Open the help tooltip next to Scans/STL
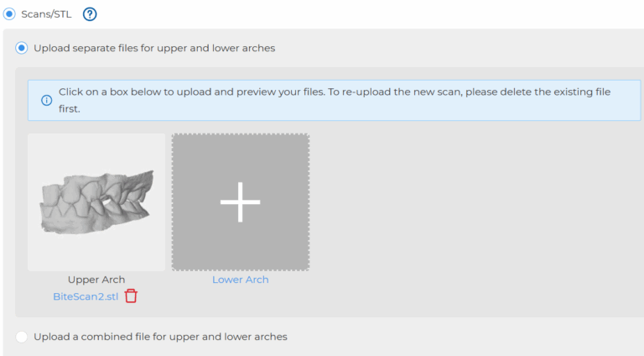644x356 pixels. tap(90, 14)
